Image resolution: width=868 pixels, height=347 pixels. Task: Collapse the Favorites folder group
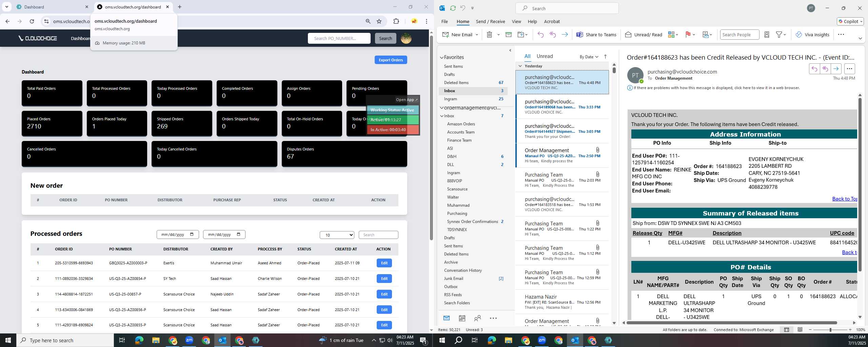click(442, 58)
